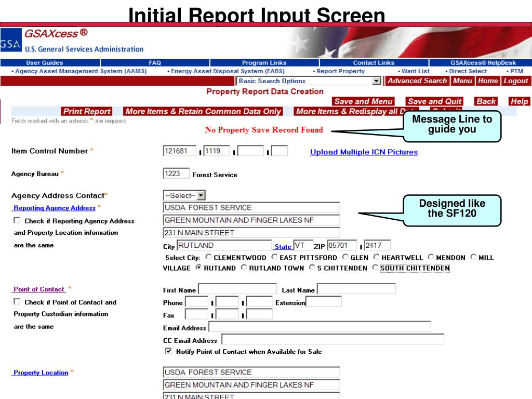Click the ZIP field containing 05701
This screenshot has height=399, width=532.
click(x=342, y=245)
